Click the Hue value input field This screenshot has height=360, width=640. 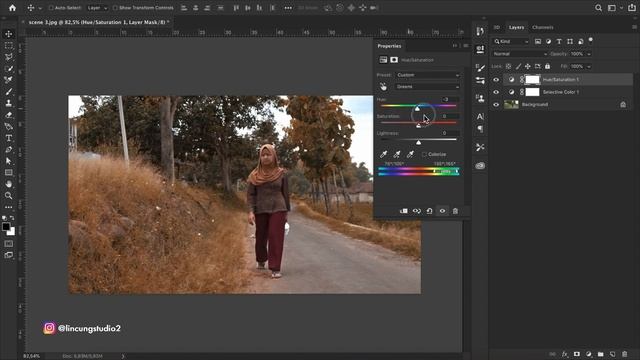450,99
